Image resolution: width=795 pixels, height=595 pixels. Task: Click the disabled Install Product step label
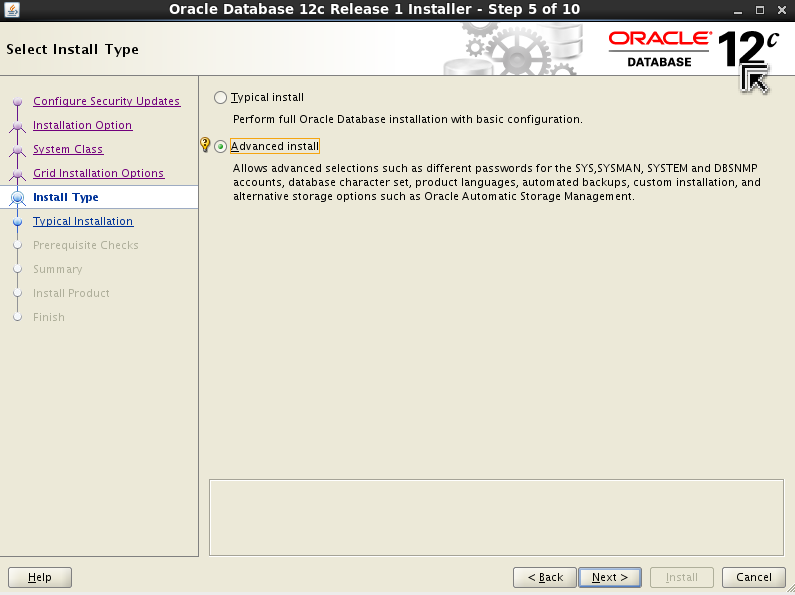click(71, 293)
